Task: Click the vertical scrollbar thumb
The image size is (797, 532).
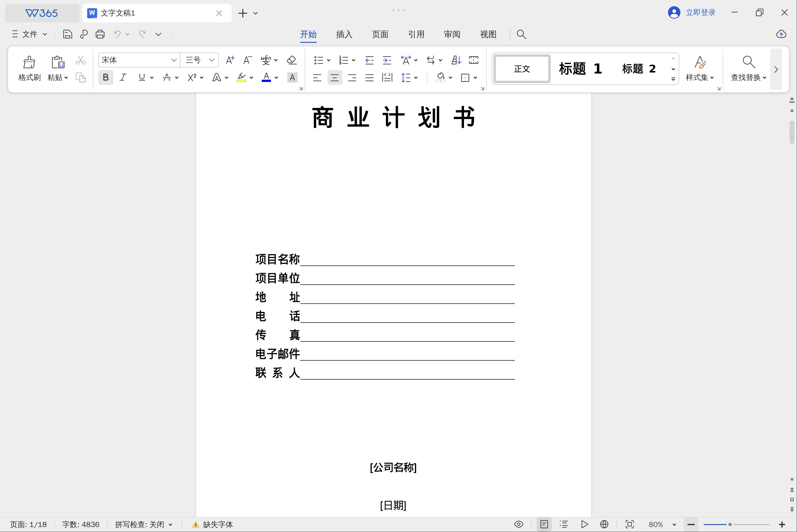Action: (792, 132)
